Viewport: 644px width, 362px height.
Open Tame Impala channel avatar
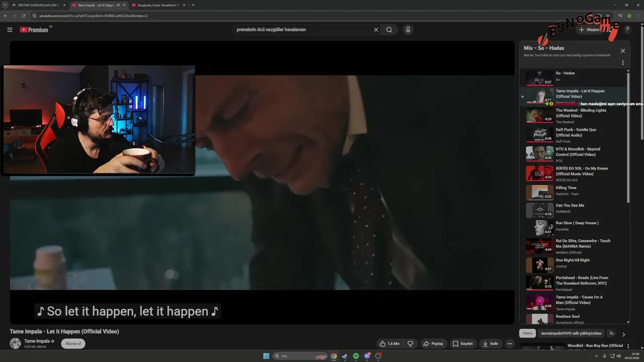coord(16,343)
